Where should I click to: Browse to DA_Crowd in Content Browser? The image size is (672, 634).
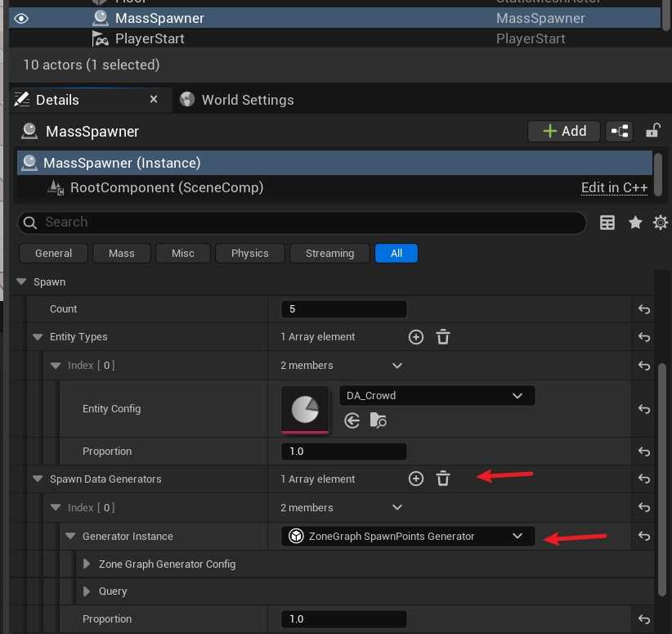pyautogui.click(x=378, y=420)
